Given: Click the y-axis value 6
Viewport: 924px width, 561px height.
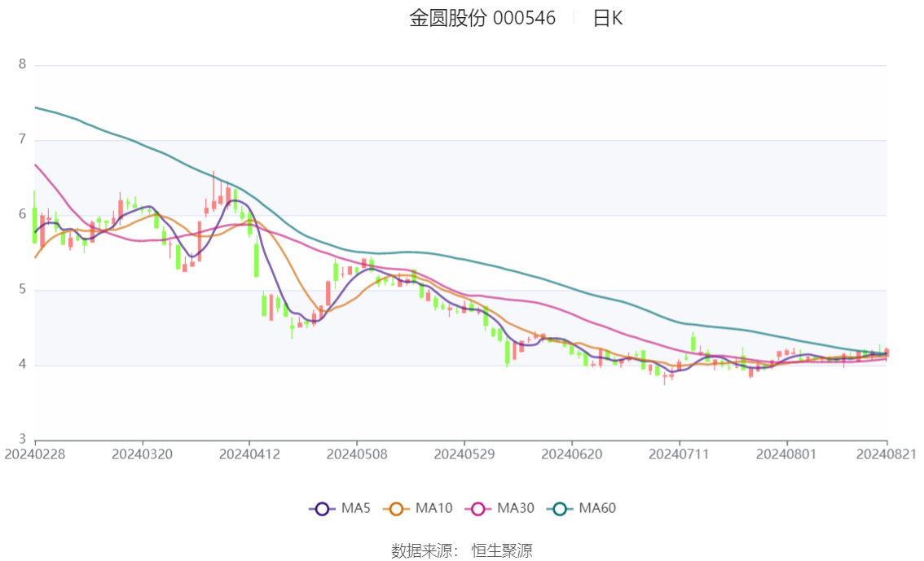Looking at the screenshot, I should click(22, 214).
